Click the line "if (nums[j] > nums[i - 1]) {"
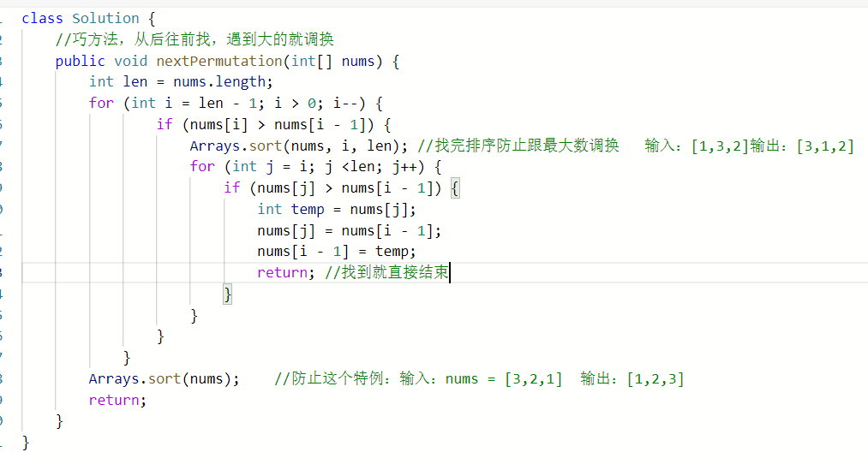868x458 pixels. pyautogui.click(x=341, y=188)
